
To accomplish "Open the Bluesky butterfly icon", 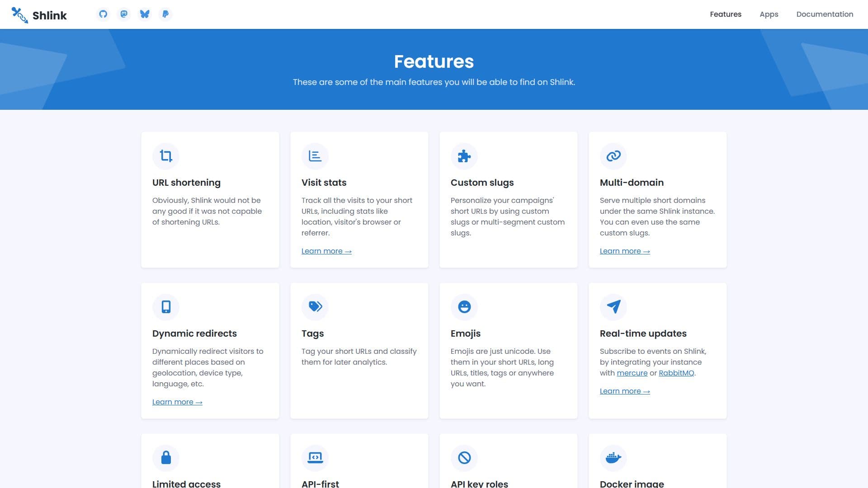I will click(145, 14).
